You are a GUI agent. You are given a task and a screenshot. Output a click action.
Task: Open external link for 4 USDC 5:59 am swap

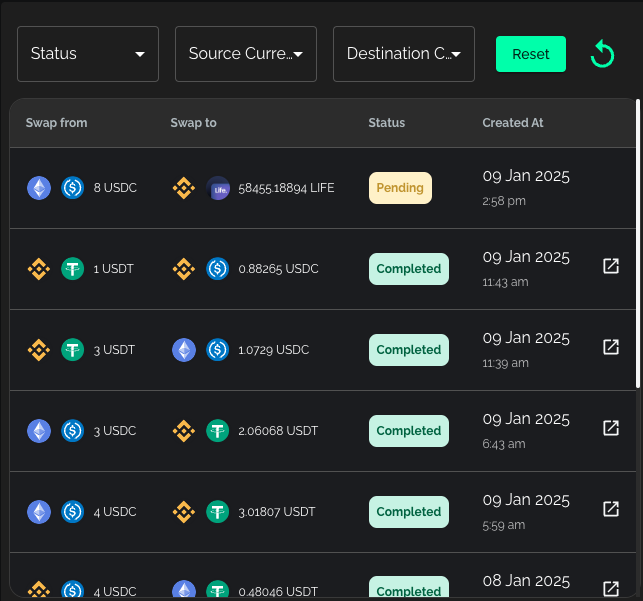point(611,509)
